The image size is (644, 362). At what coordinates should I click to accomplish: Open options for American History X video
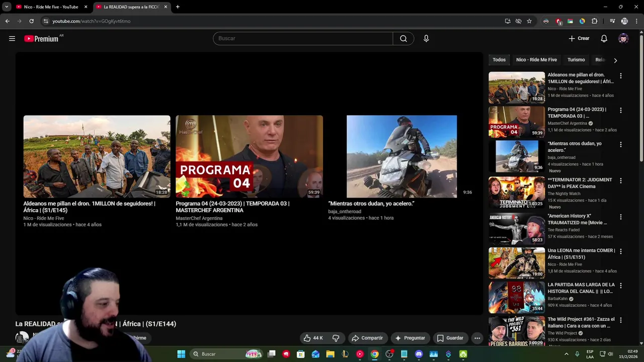[620, 217]
